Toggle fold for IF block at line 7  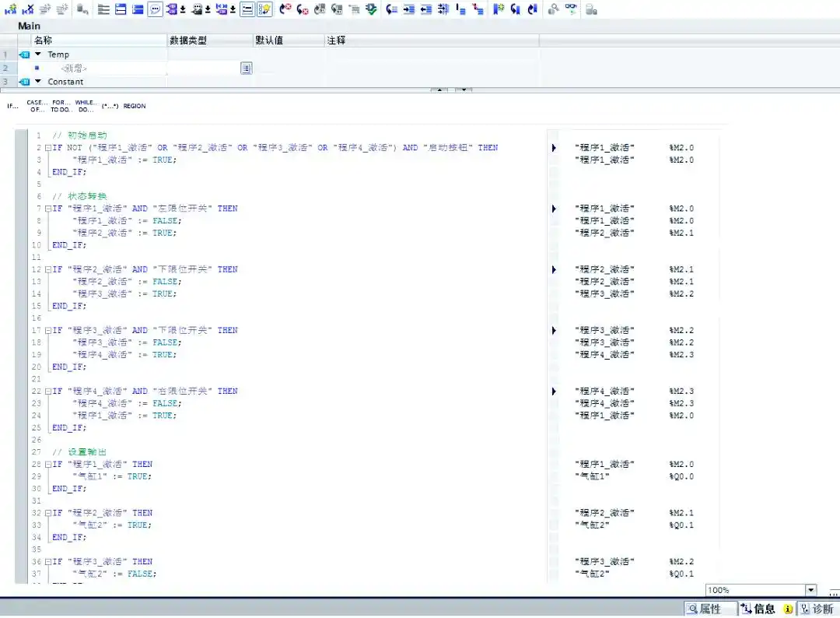click(47, 209)
